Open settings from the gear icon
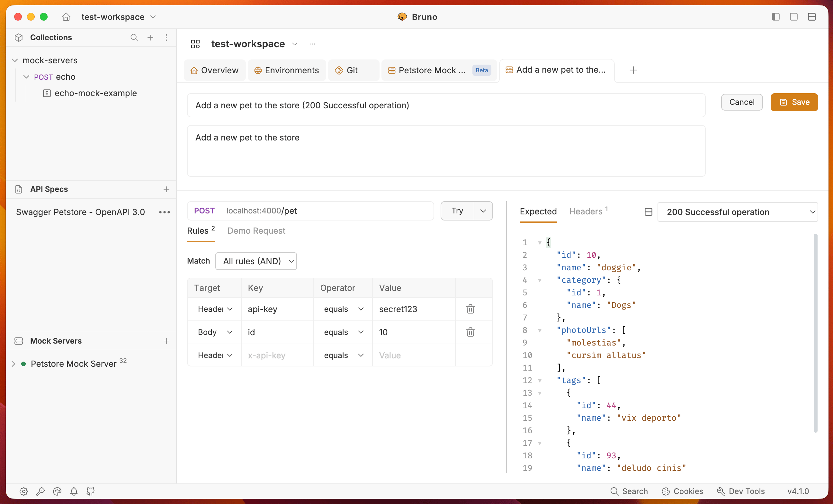This screenshot has height=504, width=833. (24, 491)
